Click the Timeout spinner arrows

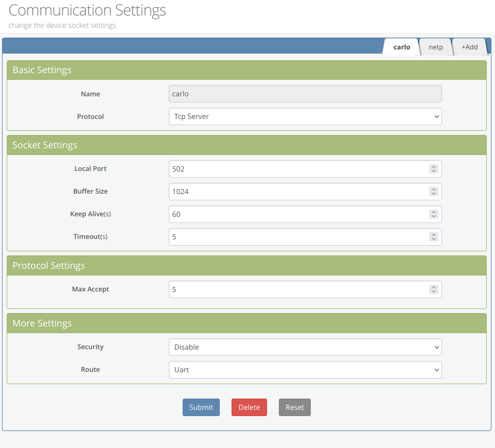coord(434,237)
